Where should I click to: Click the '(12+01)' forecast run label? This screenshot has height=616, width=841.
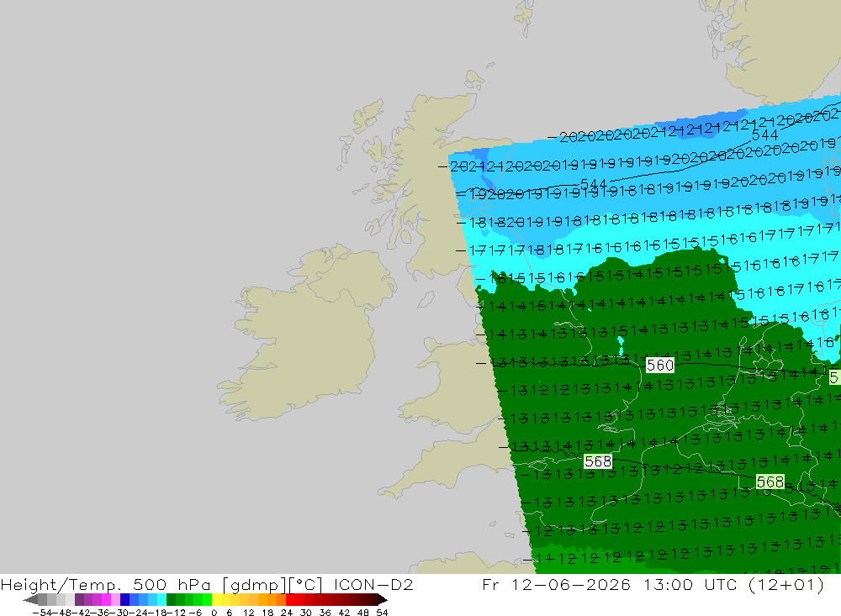coord(786,584)
